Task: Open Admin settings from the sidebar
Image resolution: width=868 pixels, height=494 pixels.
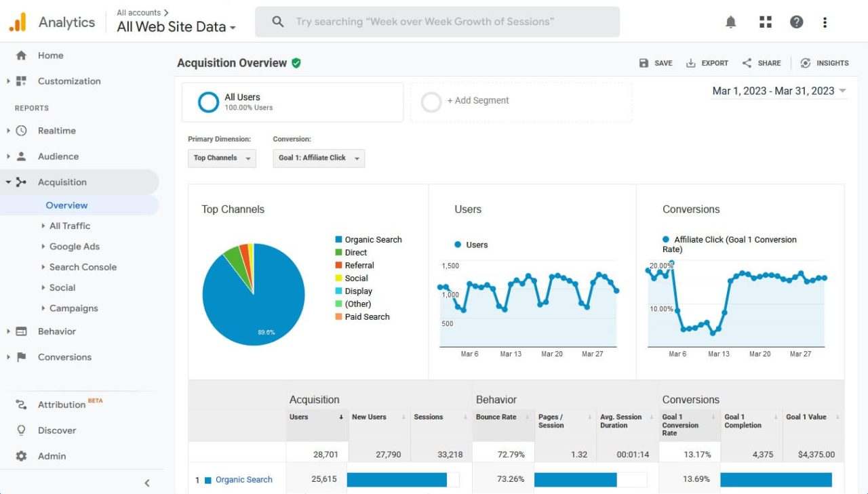Action: point(51,455)
